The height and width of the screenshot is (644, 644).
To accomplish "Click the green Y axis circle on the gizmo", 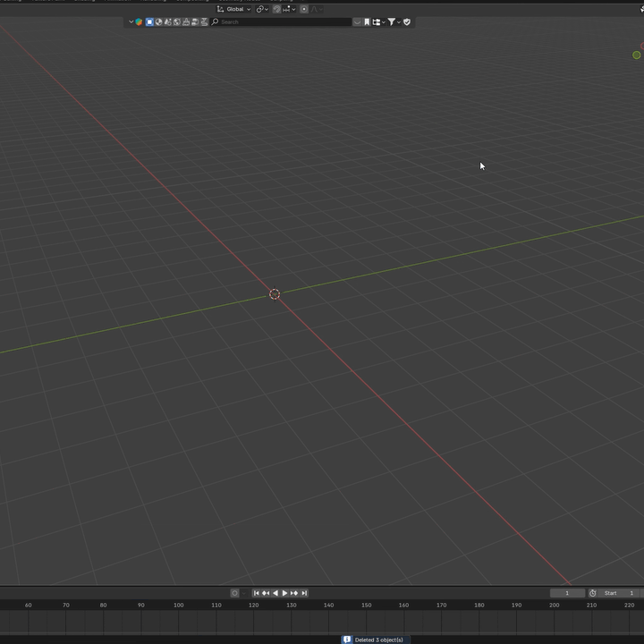I will coord(636,55).
